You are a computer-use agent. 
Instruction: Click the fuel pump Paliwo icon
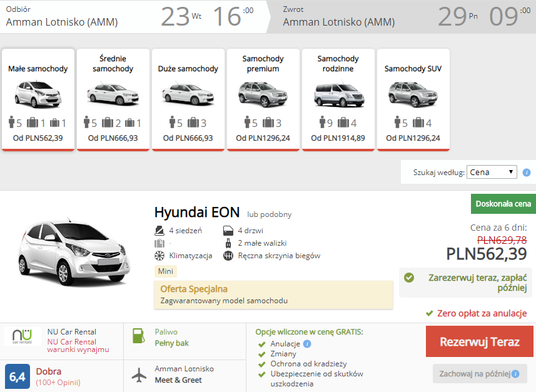(x=139, y=336)
